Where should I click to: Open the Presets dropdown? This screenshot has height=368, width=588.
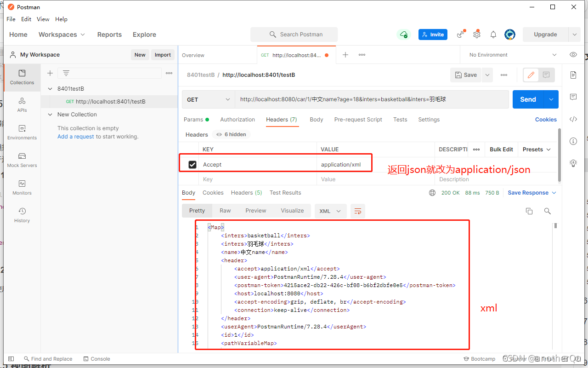tap(537, 149)
